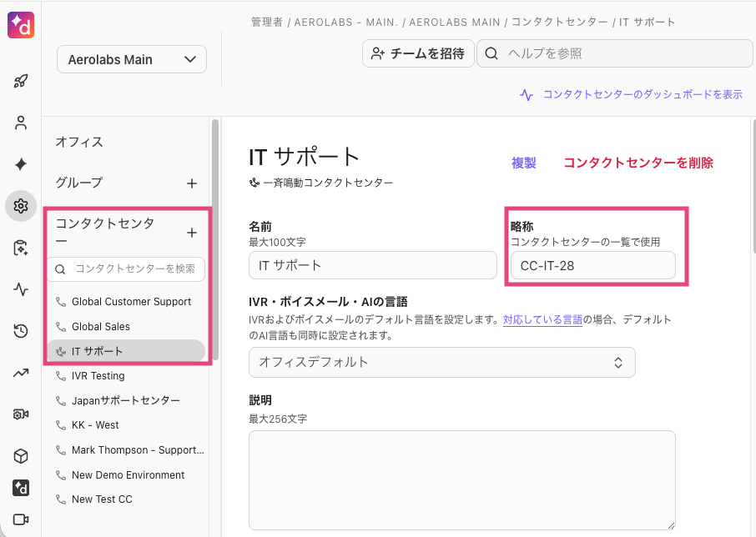Viewport: 756px width, 537px height.
Task: Open the user profile sidebar icon
Action: coord(21,123)
